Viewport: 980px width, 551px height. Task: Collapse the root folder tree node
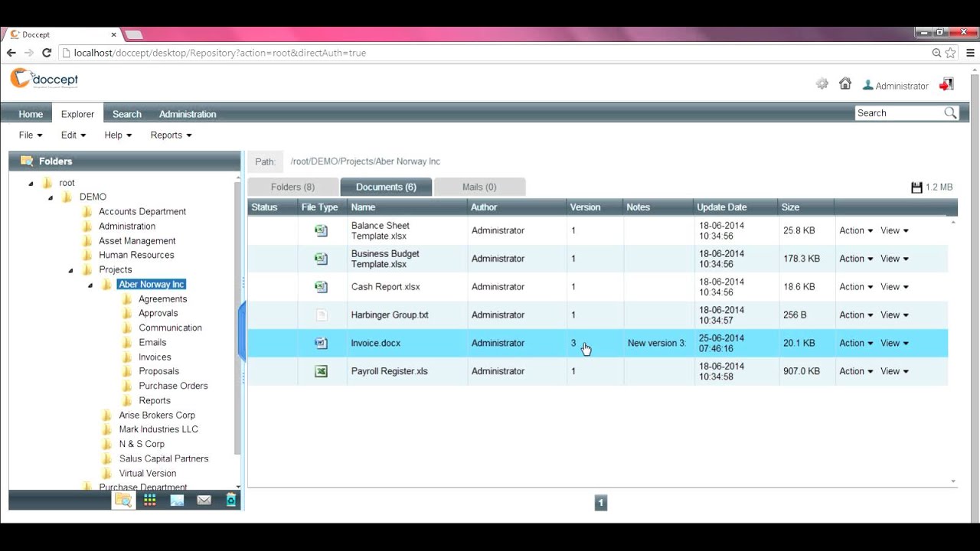coord(31,184)
